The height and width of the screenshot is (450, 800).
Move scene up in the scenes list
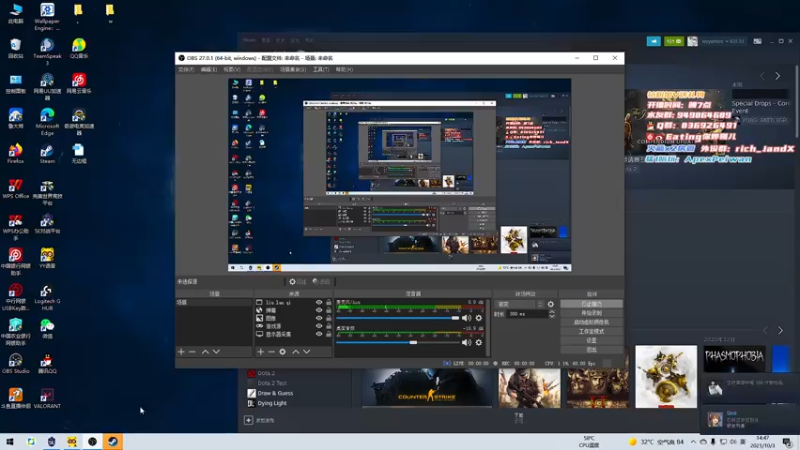click(x=205, y=352)
